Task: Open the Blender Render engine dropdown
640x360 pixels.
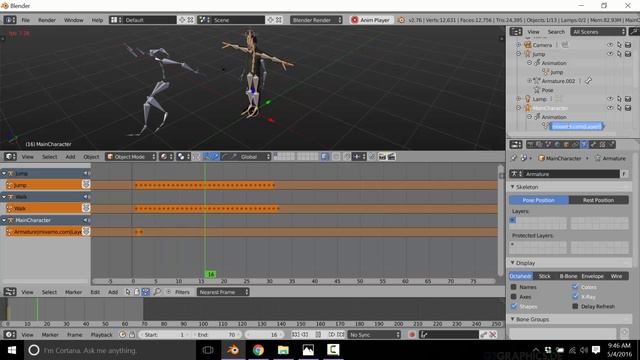Action: [x=316, y=20]
